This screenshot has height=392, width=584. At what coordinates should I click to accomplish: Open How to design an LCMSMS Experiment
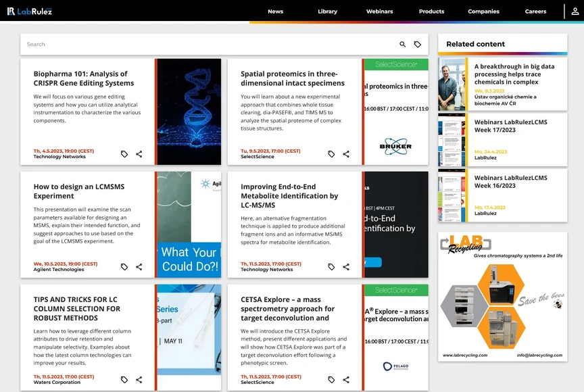(x=79, y=191)
